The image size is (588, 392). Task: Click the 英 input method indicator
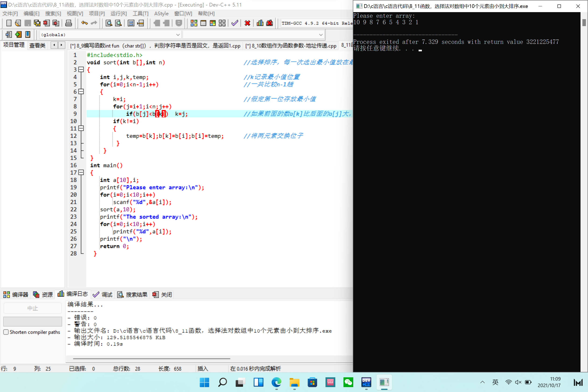coord(495,382)
